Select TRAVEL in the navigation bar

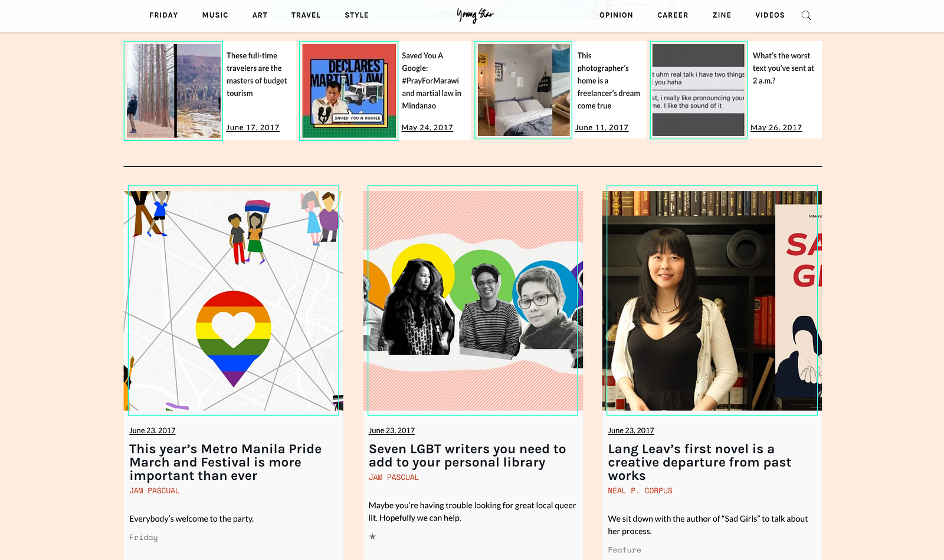click(x=306, y=15)
